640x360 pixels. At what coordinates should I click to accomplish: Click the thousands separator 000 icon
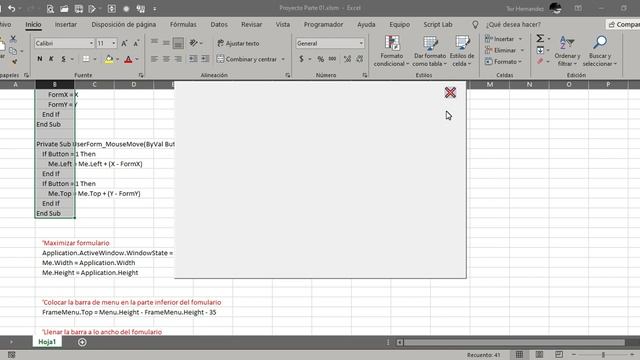coord(332,59)
